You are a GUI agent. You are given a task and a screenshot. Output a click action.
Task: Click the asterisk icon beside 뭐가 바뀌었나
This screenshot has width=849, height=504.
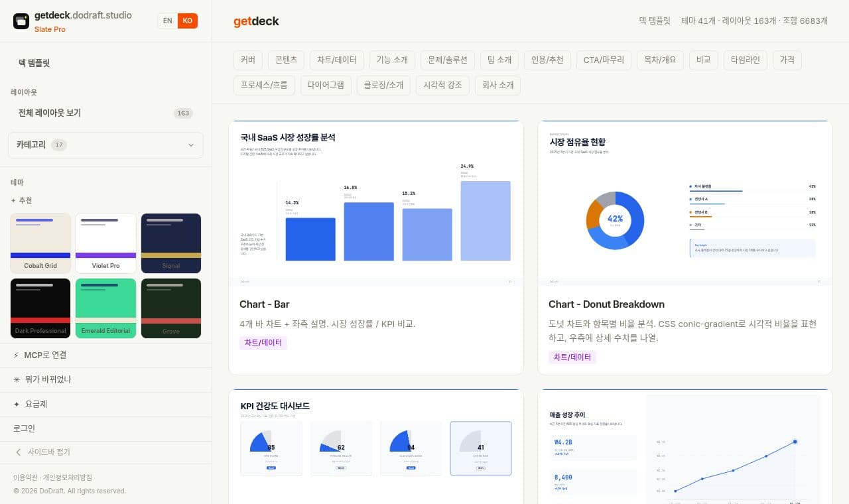click(17, 380)
